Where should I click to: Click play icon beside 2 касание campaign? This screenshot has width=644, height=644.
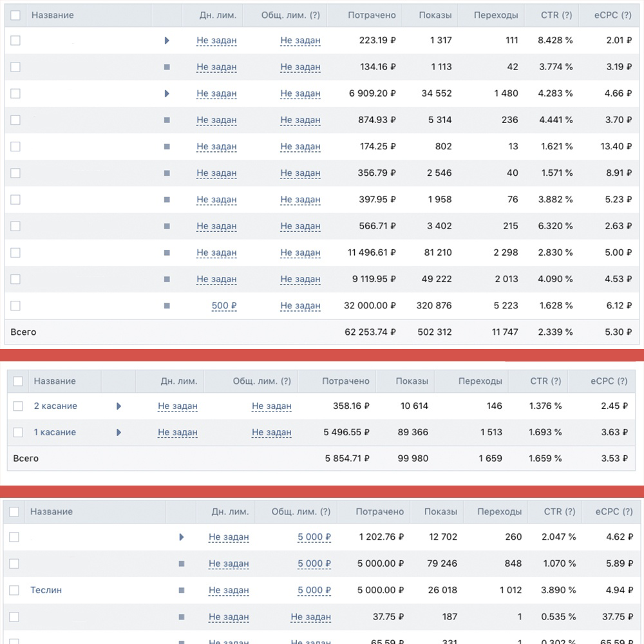point(118,406)
